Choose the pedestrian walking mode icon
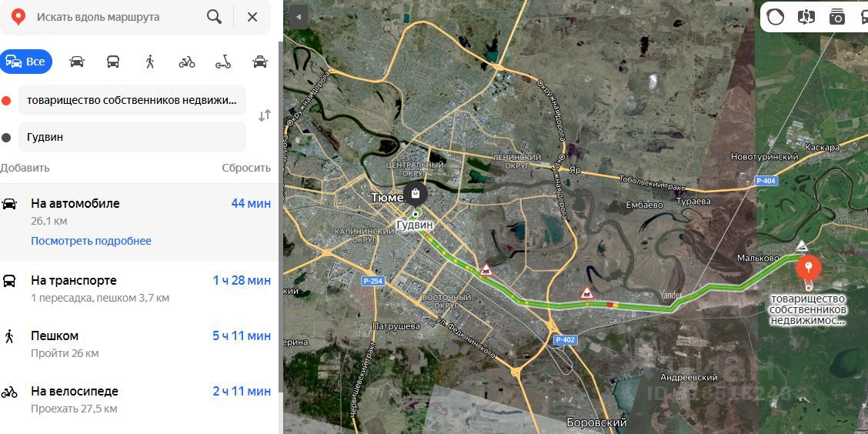868x434 pixels. [149, 62]
